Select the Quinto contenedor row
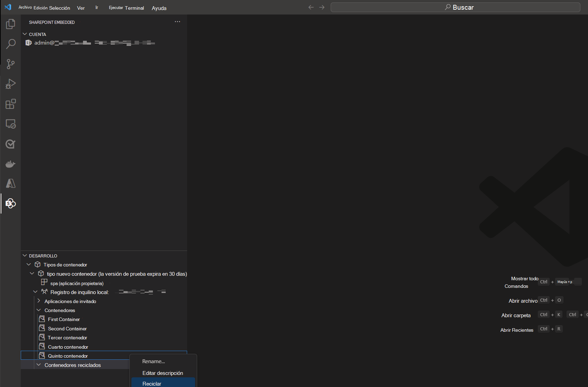The height and width of the screenshot is (387, 588). [x=104, y=356]
